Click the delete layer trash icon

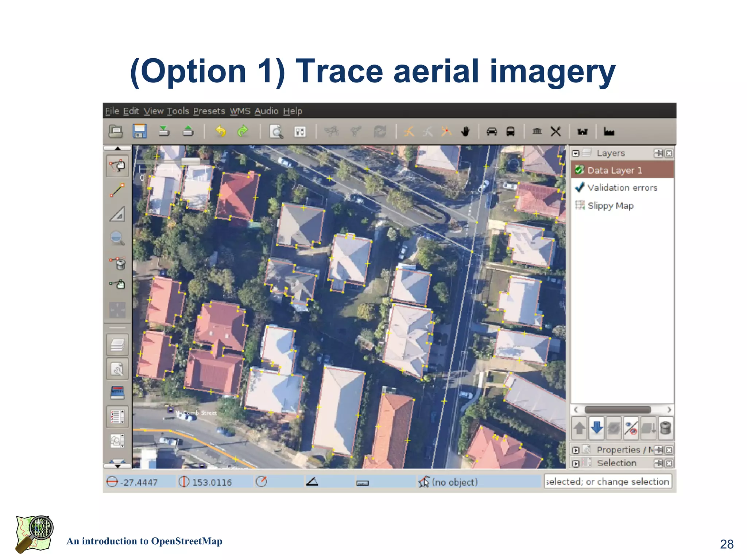click(x=665, y=428)
